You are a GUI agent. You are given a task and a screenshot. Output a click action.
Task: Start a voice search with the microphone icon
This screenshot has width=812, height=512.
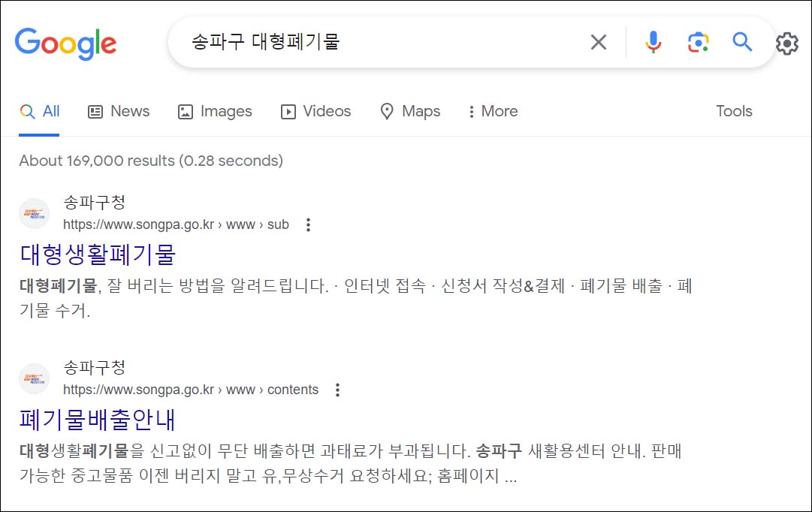coord(653,43)
